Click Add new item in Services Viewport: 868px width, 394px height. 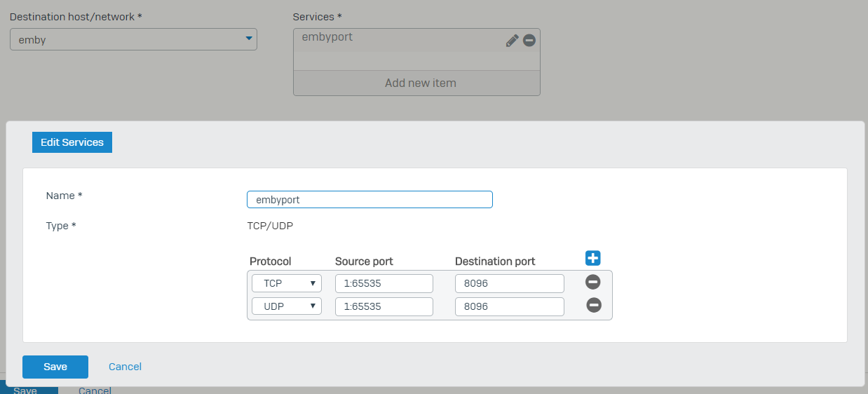point(420,83)
